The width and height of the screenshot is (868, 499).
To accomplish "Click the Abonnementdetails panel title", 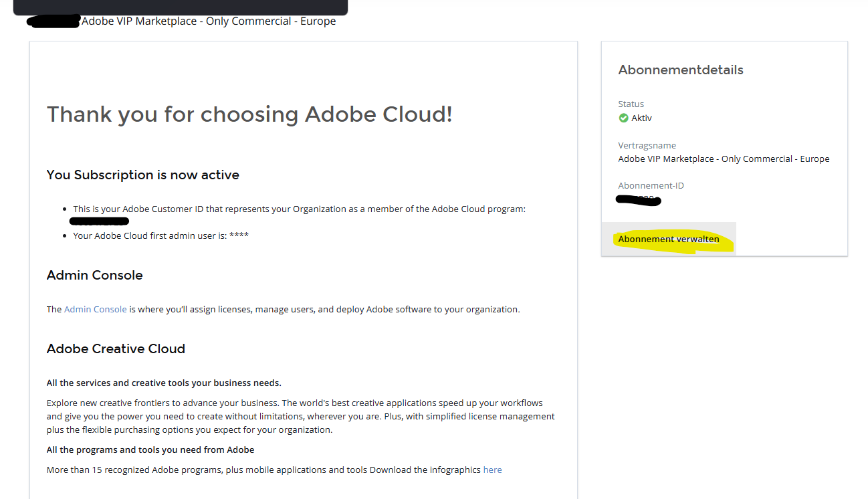I will [680, 70].
